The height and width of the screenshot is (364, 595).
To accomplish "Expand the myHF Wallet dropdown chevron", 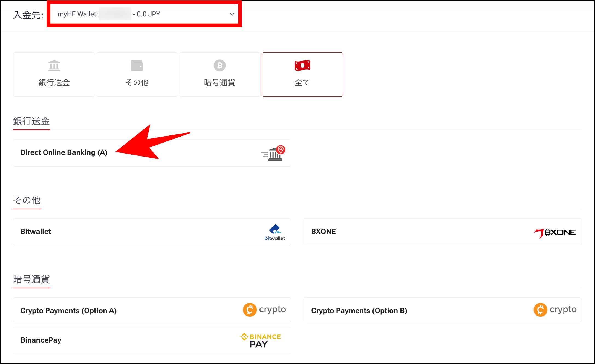I will [232, 14].
